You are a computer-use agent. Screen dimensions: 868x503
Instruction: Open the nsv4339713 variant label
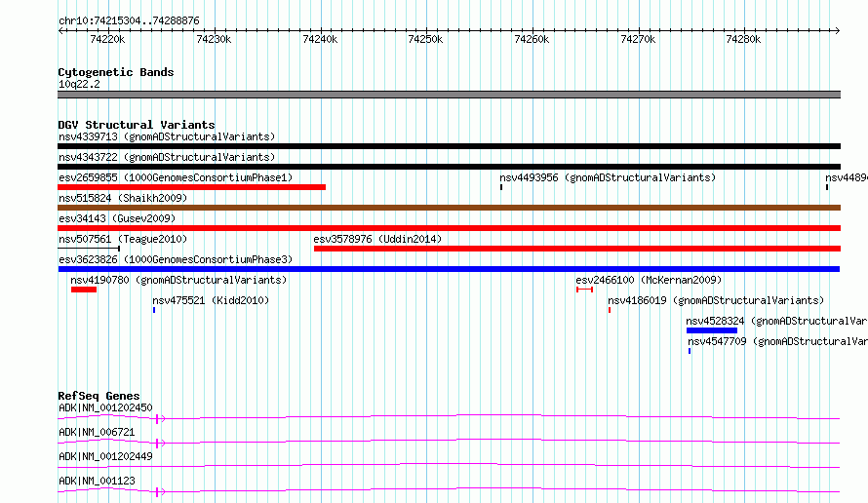[x=167, y=136]
